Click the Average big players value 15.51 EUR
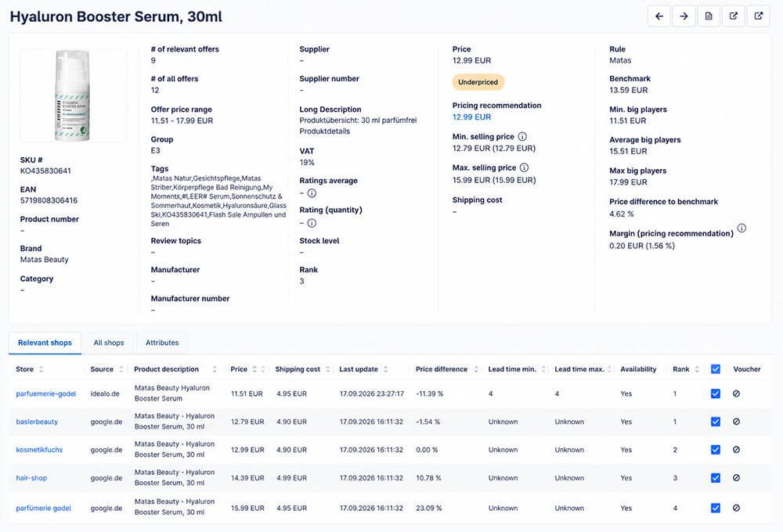This screenshot has width=783, height=532. (628, 151)
